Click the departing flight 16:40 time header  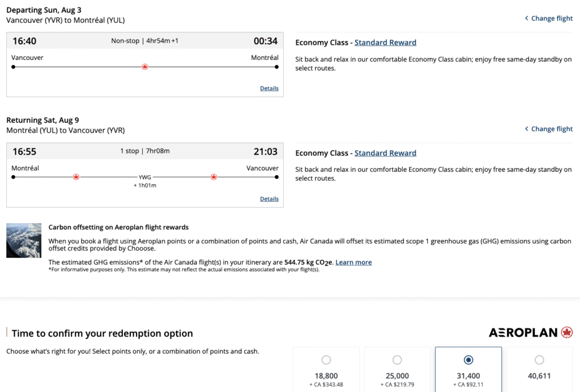(24, 41)
